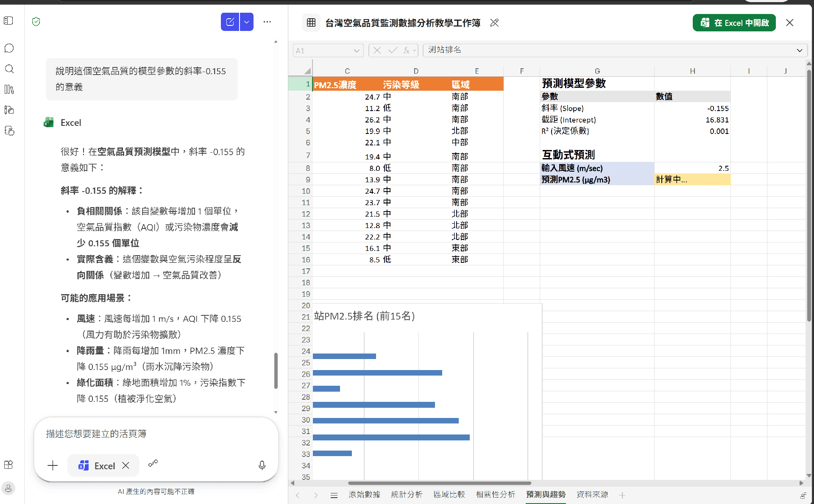Expand the new chat dropdown arrow
This screenshot has height=504, width=814.
pyautogui.click(x=247, y=22)
